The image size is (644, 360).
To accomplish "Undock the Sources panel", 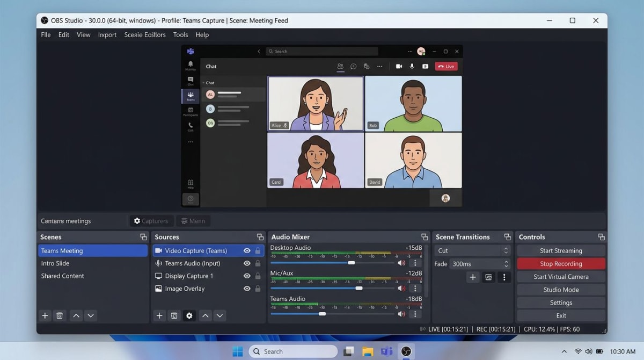I will [x=260, y=237].
